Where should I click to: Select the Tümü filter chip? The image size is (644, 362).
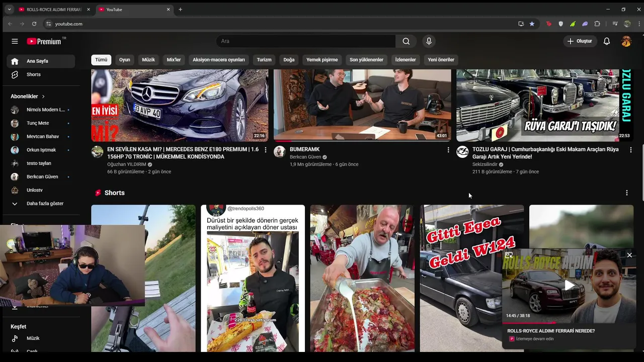(x=101, y=60)
